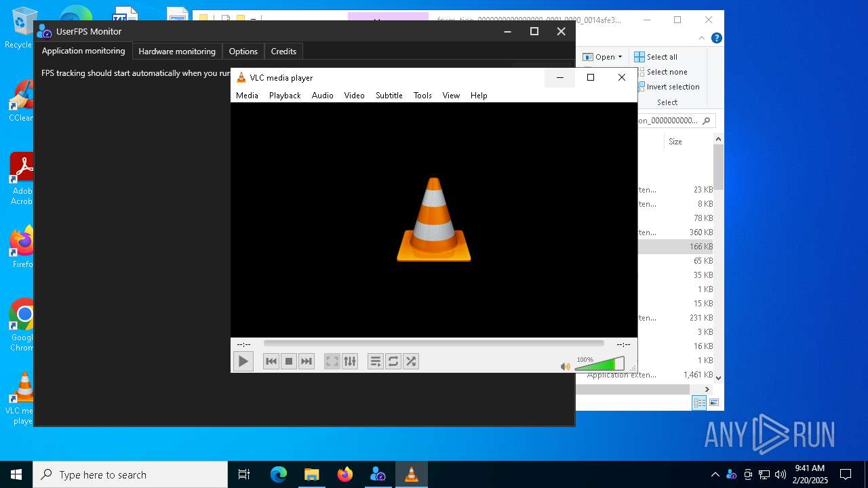
Task: Show hidden system tray icons
Action: pyautogui.click(x=715, y=474)
